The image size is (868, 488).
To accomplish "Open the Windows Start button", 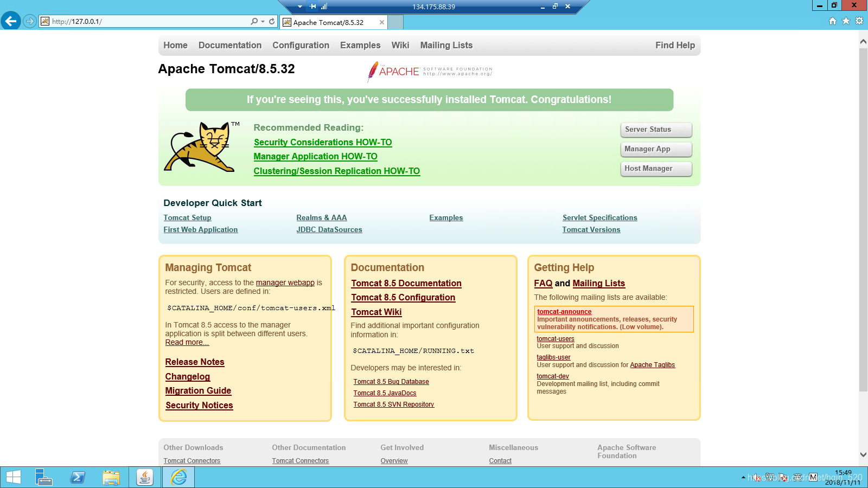I will click(x=13, y=477).
